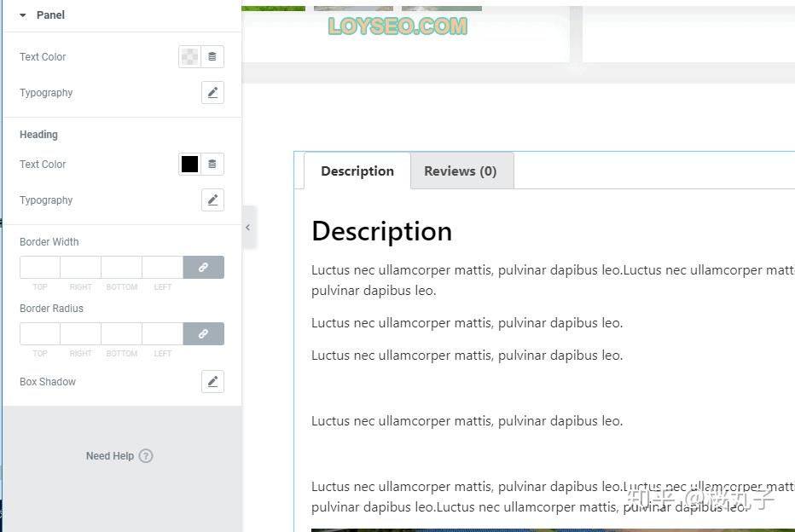Open global colors for Panel Text Color

212,57
